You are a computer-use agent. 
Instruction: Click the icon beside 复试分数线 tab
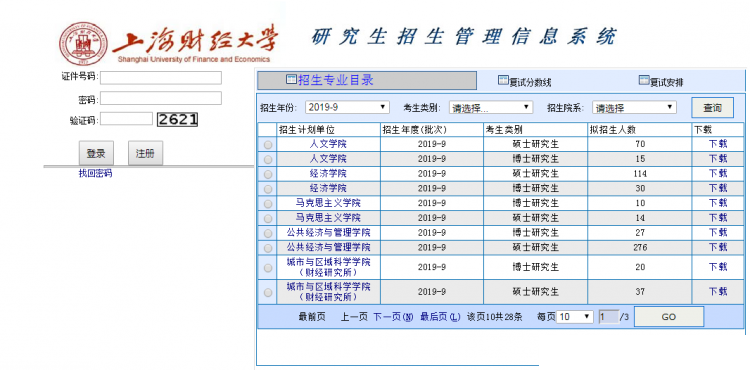pyautogui.click(x=503, y=80)
